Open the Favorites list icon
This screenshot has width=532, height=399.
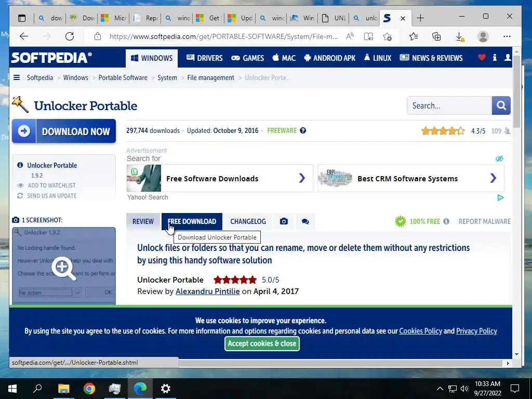[x=413, y=36]
